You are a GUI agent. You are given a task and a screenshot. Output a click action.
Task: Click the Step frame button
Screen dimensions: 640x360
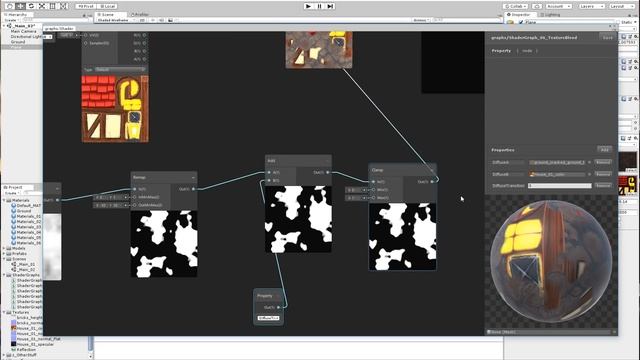click(x=331, y=6)
